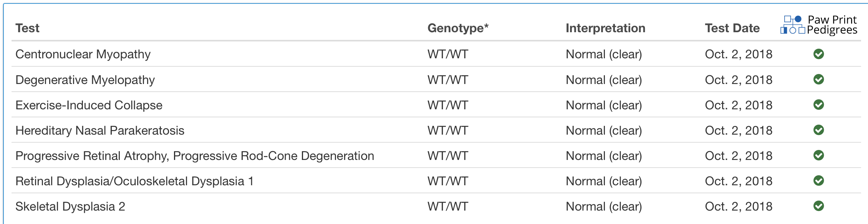Click green checkmark for Exercise-Induced Collapse
The height and width of the screenshot is (224, 868).
click(x=818, y=105)
